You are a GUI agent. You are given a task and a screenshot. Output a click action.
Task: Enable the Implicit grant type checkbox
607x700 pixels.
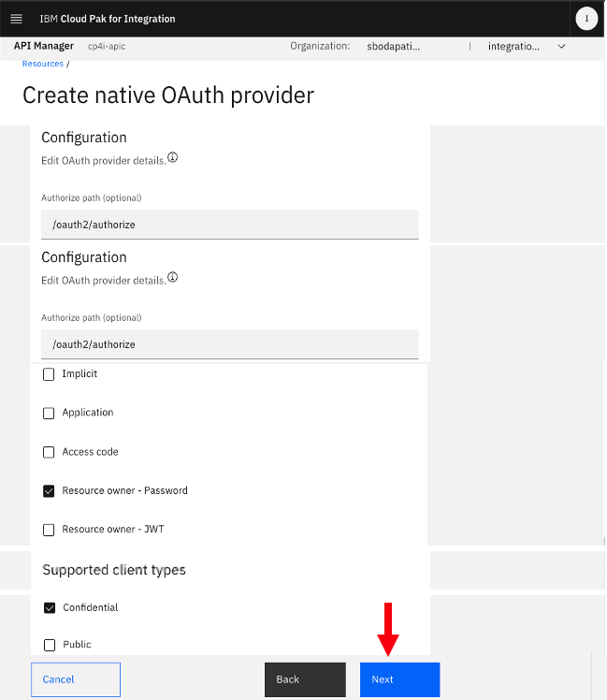(x=49, y=374)
